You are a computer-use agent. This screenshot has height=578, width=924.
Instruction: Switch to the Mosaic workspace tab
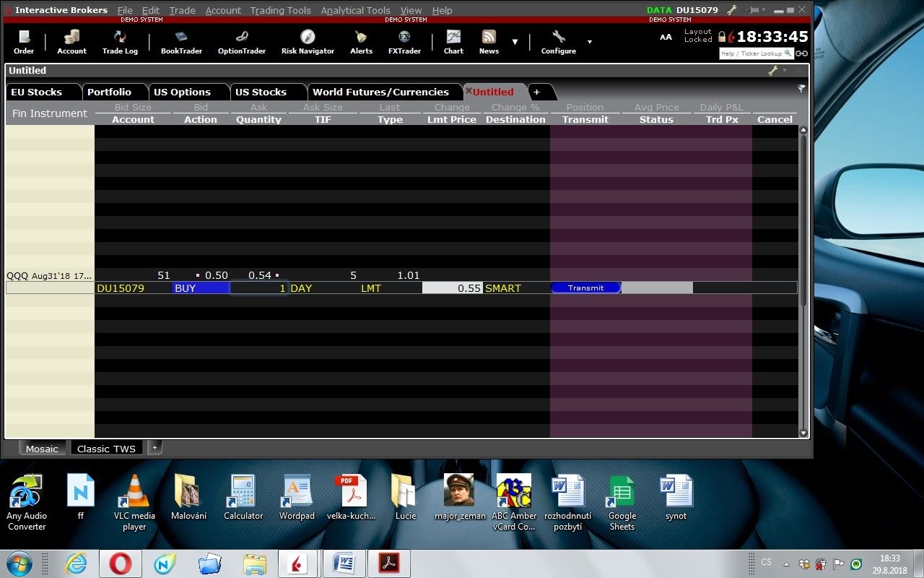[42, 449]
